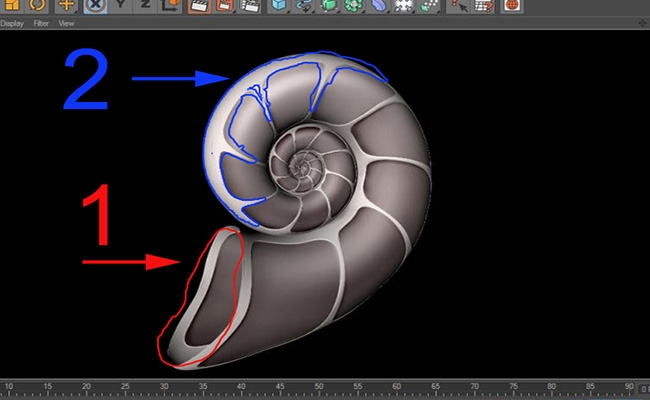Image resolution: width=650 pixels, height=400 pixels.
Task: Click the Render View clapperboard icon
Action: tap(199, 6)
